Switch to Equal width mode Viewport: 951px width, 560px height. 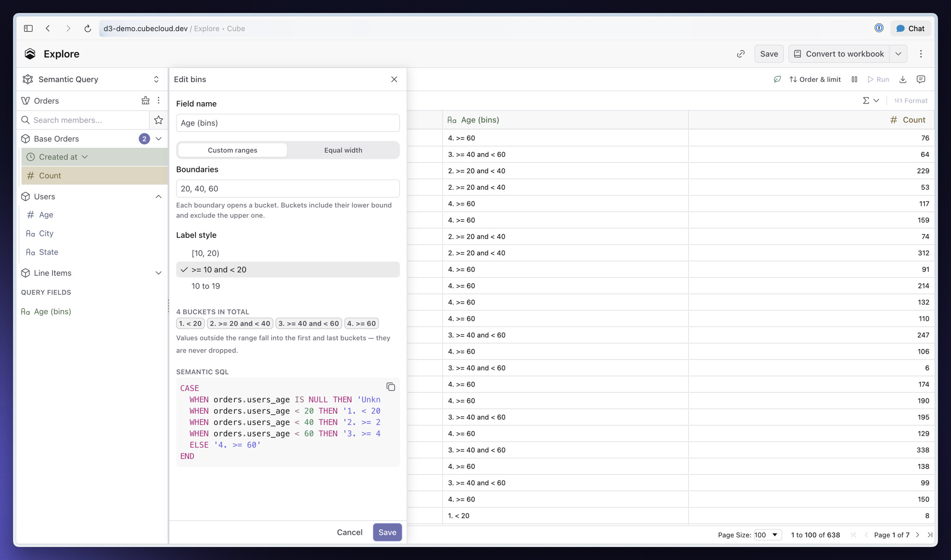[x=343, y=150]
